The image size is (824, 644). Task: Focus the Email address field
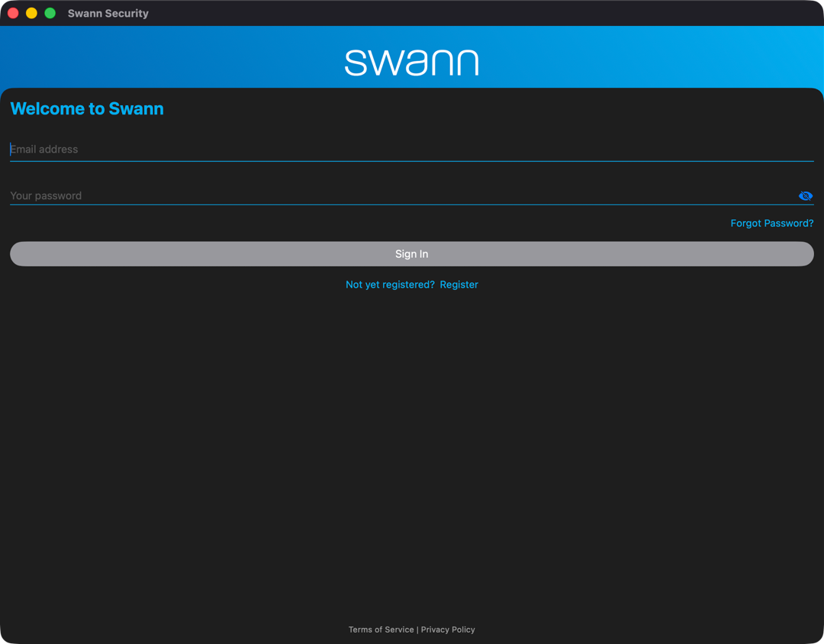(411, 150)
